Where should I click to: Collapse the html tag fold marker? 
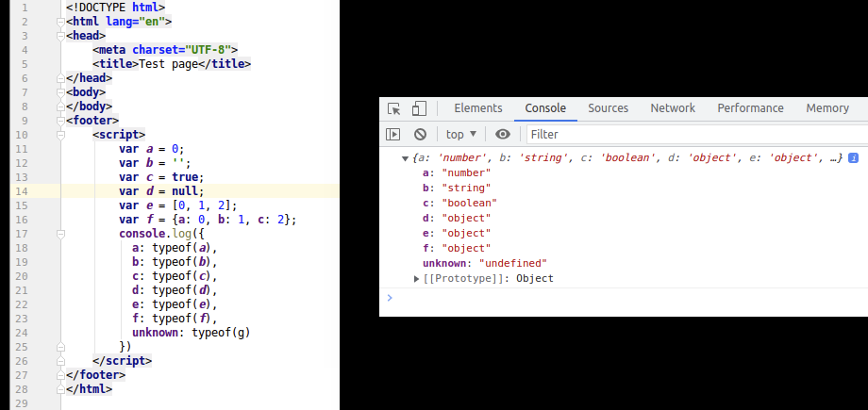61,22
